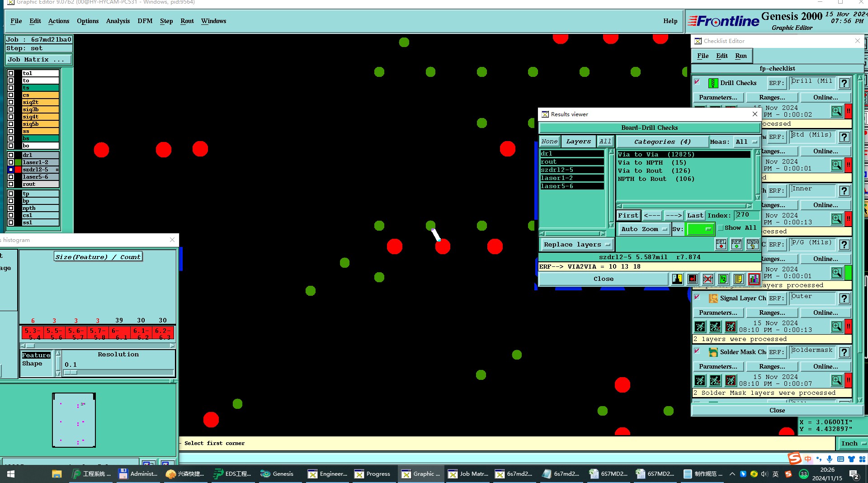868x483 pixels.
Task: Click red-outlined runner icon under Signal Layer Checks
Action: 731,327
